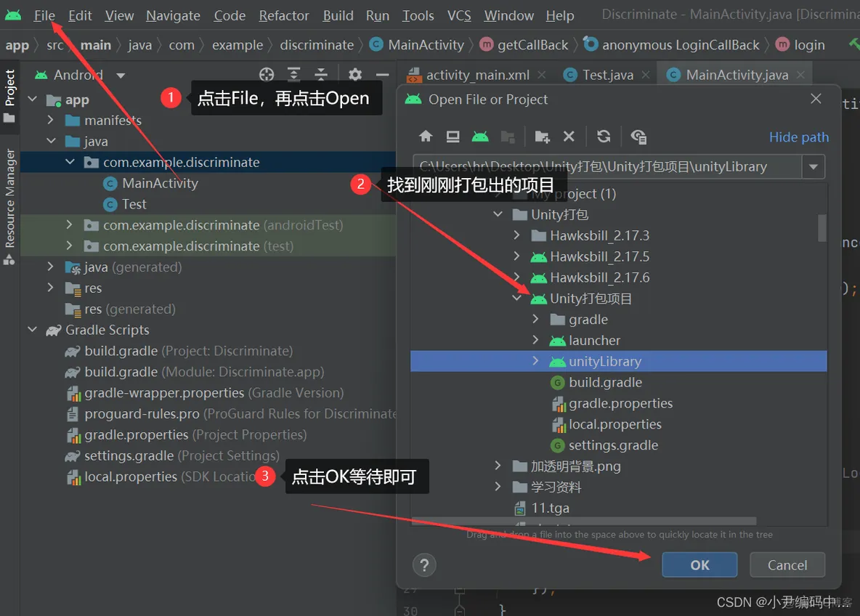860x616 pixels.
Task: Expand Hawksbill_2.17.3 folder
Action: pyautogui.click(x=516, y=235)
